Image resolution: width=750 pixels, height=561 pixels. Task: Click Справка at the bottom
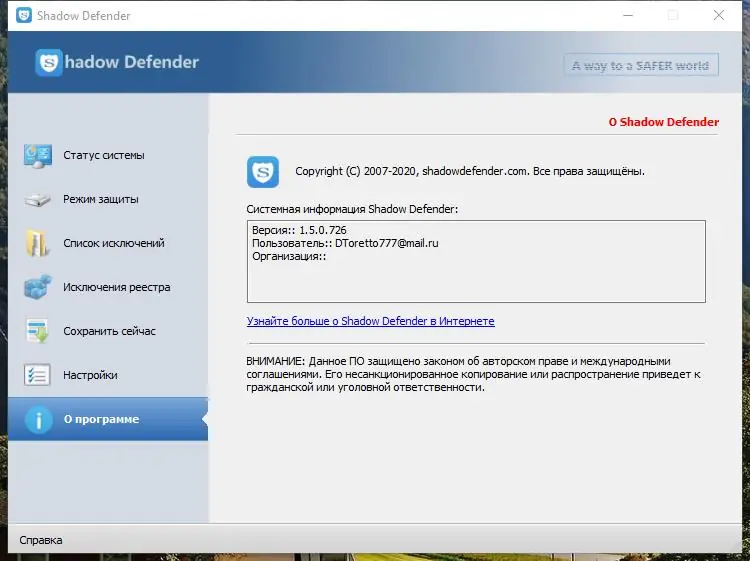click(41, 540)
